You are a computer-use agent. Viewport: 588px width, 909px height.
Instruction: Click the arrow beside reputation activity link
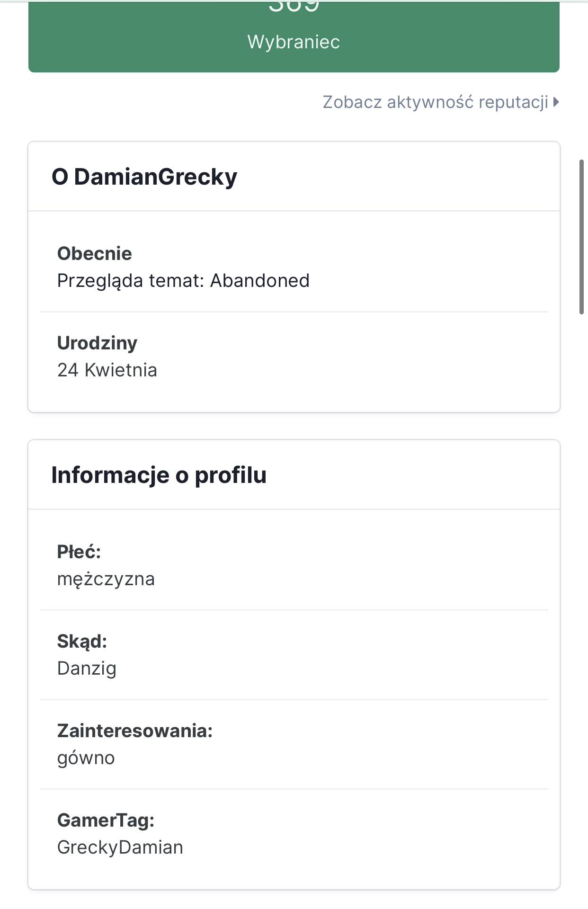[x=556, y=102]
